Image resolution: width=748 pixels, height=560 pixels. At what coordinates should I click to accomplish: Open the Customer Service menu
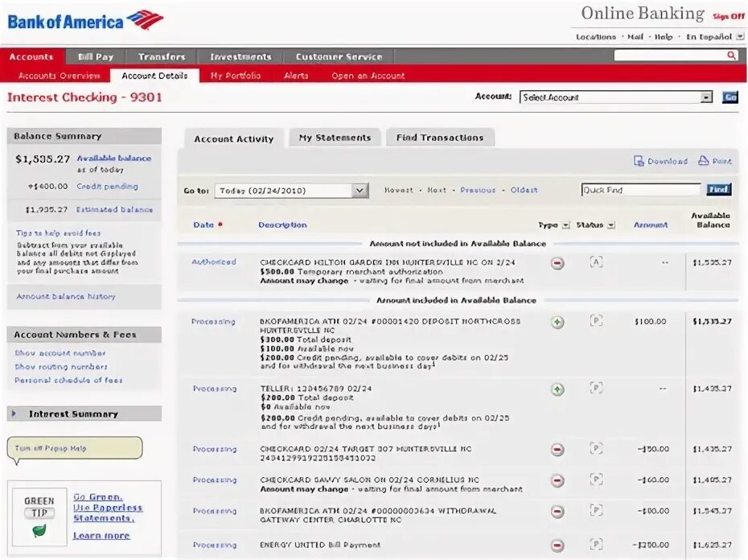[x=339, y=57]
